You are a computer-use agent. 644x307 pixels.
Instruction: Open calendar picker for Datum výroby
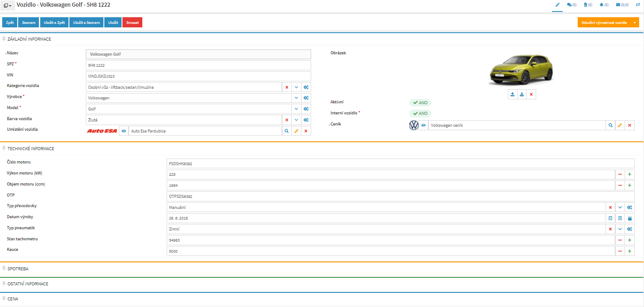(x=630, y=218)
